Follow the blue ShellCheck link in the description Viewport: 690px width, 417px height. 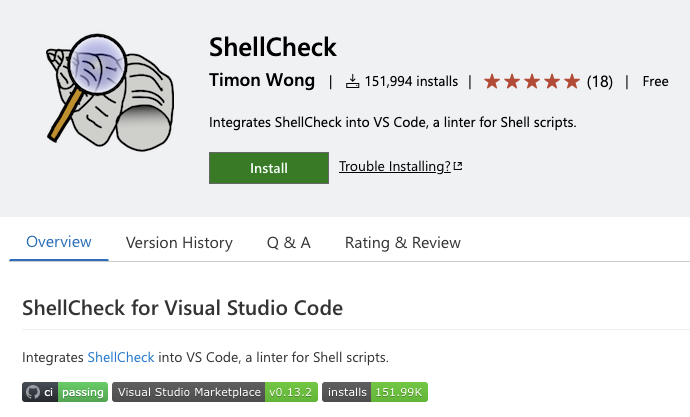tap(121, 357)
